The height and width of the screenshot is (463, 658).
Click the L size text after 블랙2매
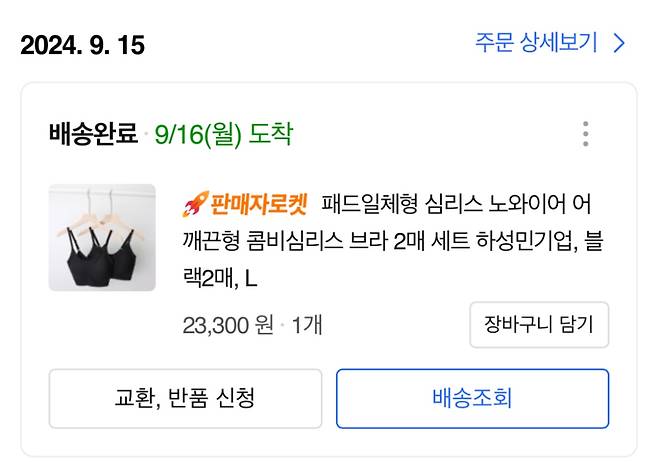click(x=251, y=277)
